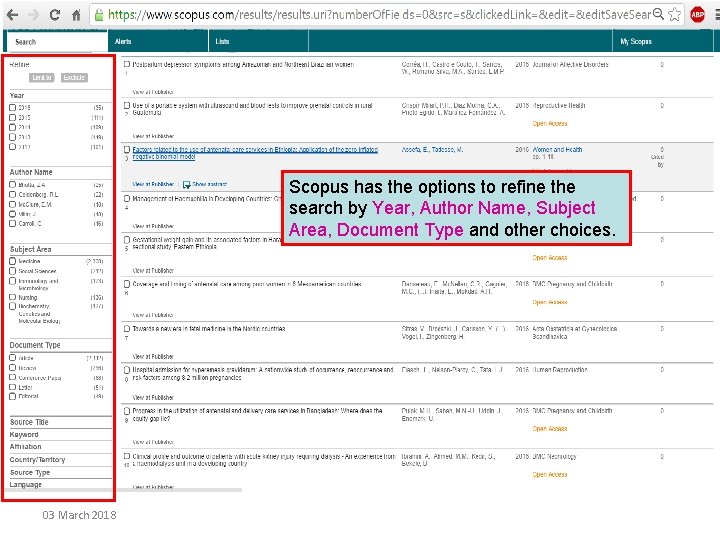This screenshot has height=540, width=720.
Task: Tick the 2014 year checkbox
Action: [13, 127]
